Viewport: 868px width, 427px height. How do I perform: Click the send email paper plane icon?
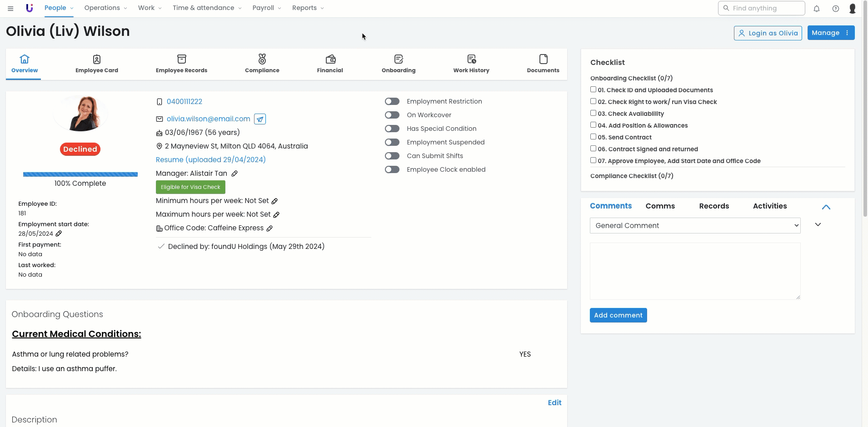point(260,119)
